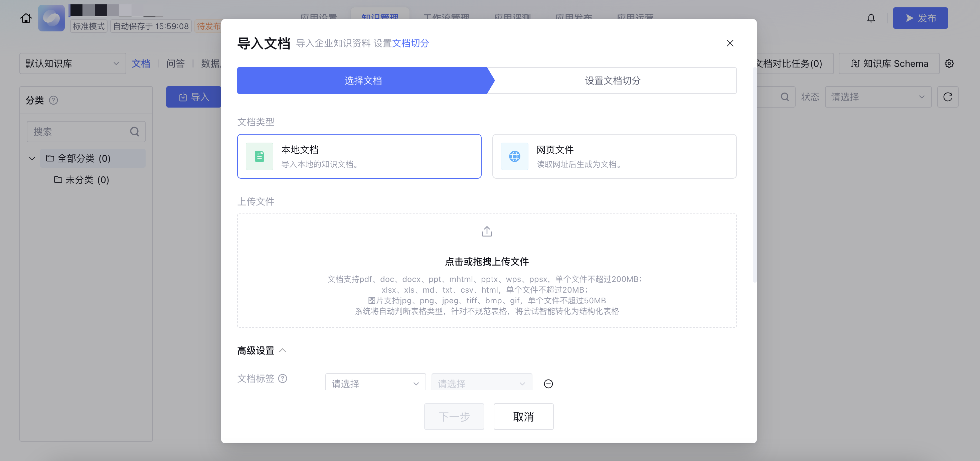Click the 分类 help question icon

[53, 101]
